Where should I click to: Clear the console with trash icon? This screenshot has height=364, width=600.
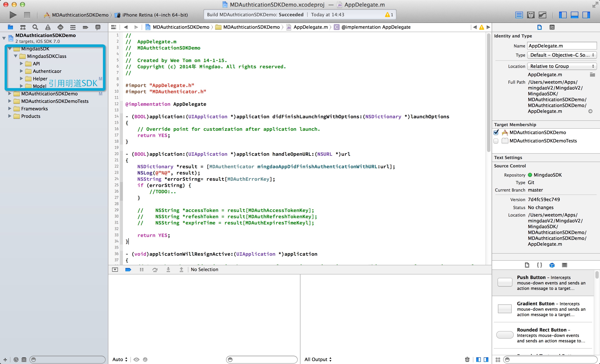point(467,359)
